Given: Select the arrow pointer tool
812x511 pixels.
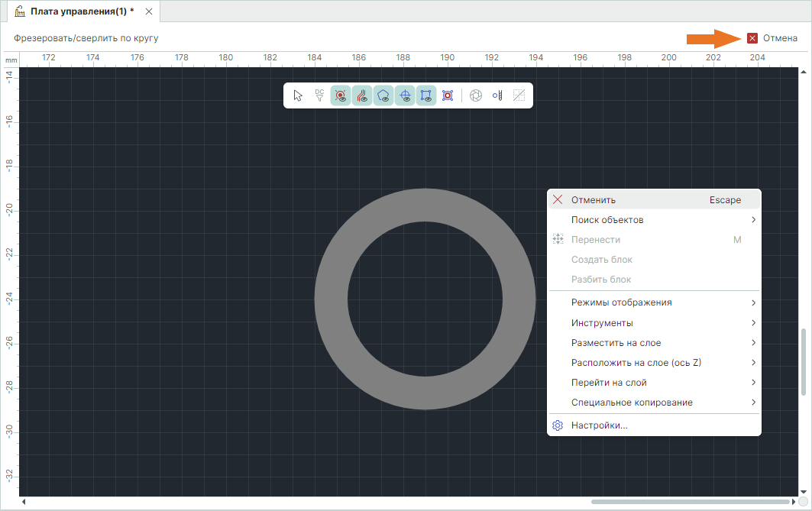Looking at the screenshot, I should (298, 95).
